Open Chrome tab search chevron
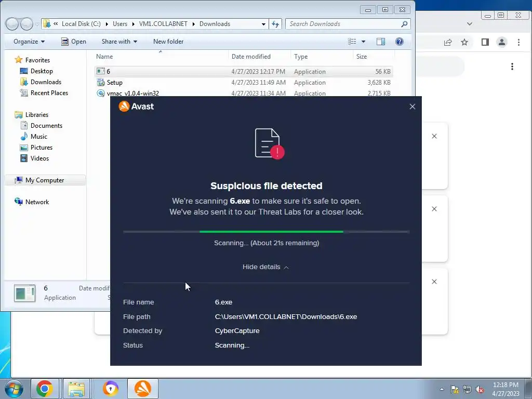The width and height of the screenshot is (532, 399). [470, 24]
